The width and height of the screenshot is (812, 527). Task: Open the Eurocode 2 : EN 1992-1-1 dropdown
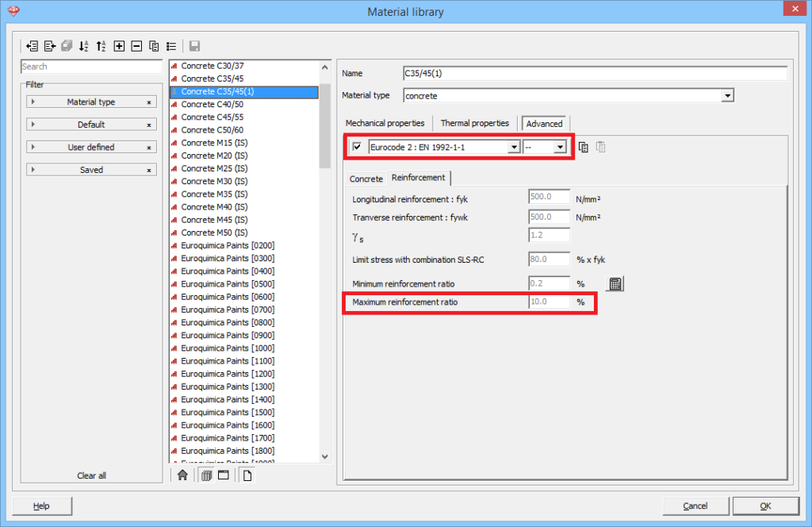pos(513,147)
